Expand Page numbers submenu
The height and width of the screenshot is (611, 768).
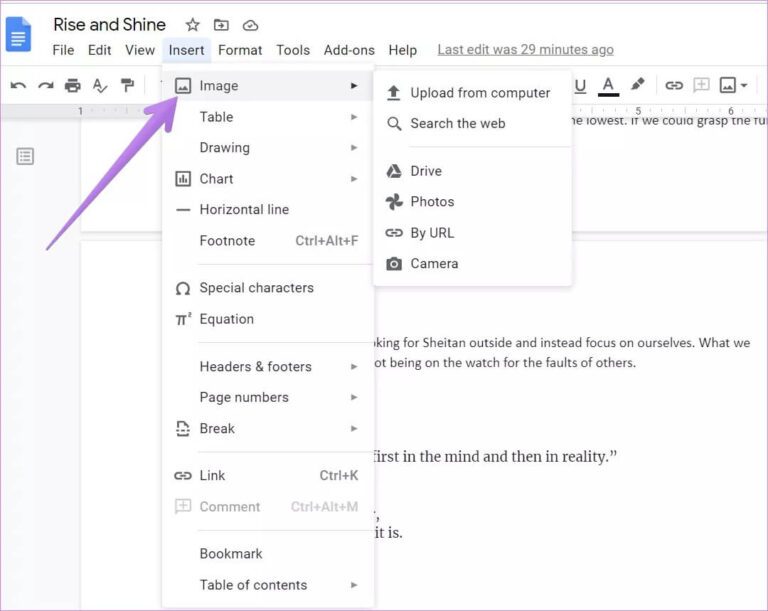point(267,397)
